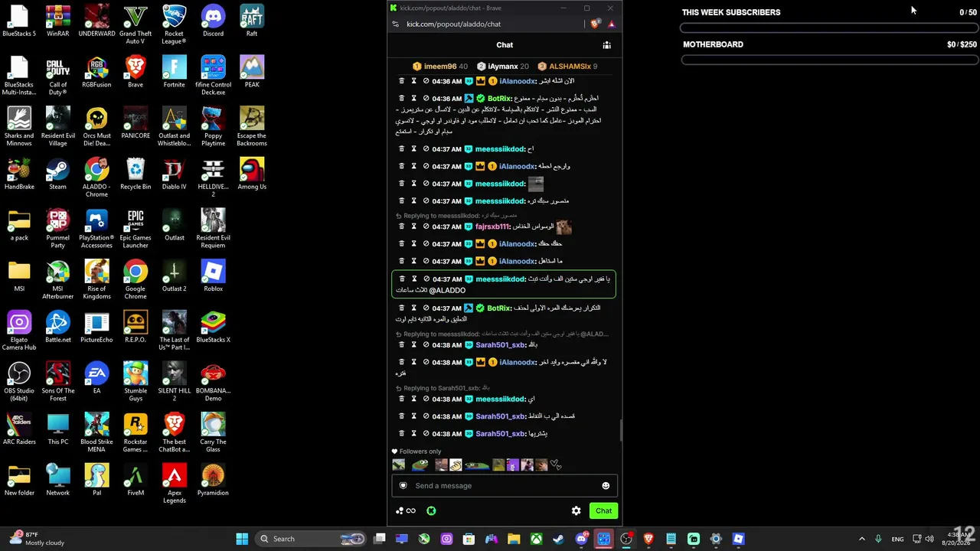Click This Week Subscribers progress bar
Image resolution: width=980 pixels, height=551 pixels.
(829, 28)
